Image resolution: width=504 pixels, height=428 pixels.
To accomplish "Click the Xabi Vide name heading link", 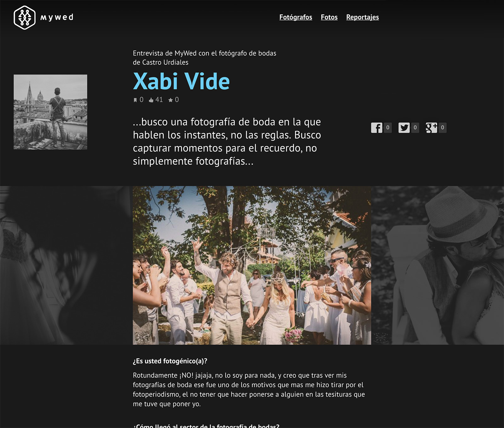I will click(x=181, y=81).
